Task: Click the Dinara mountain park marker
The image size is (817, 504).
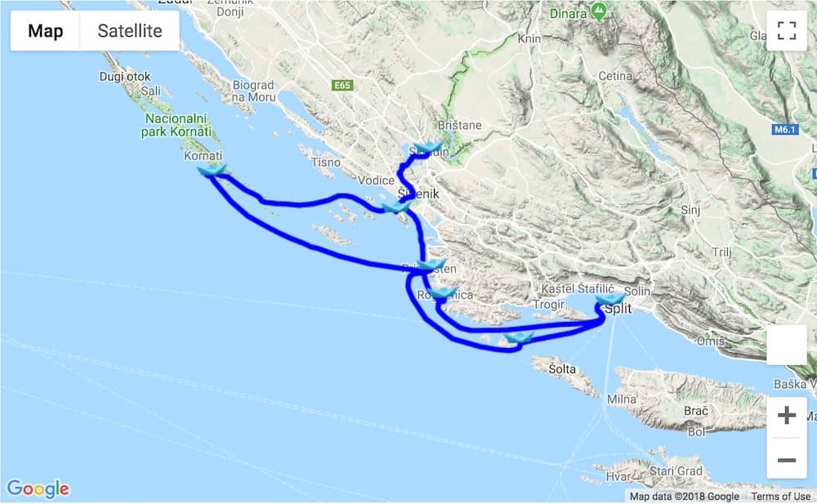Action: (x=599, y=12)
